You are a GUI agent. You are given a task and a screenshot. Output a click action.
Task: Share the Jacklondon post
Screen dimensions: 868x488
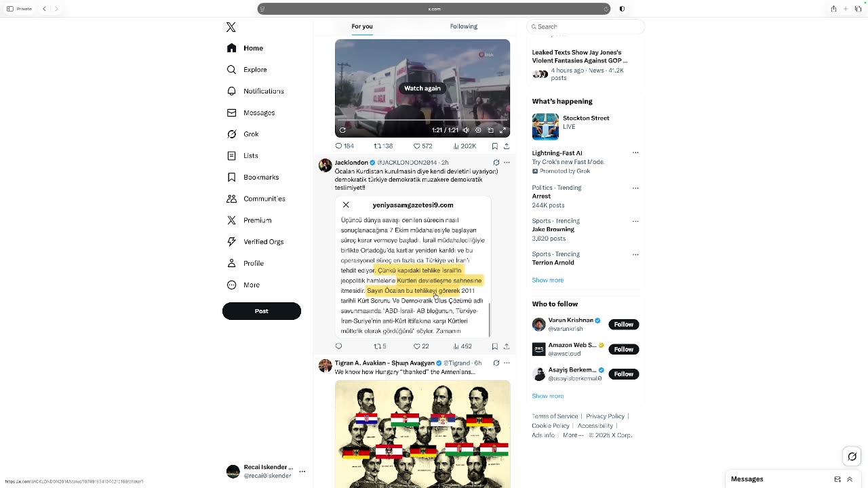point(506,346)
